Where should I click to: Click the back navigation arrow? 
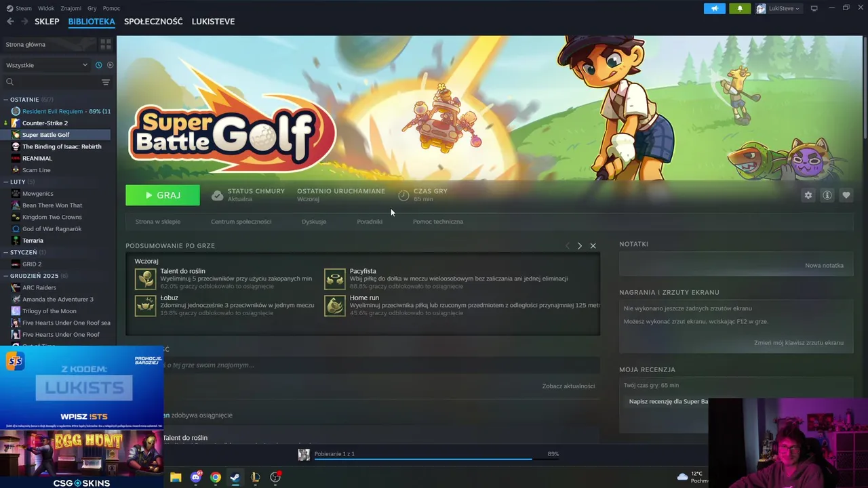10,22
